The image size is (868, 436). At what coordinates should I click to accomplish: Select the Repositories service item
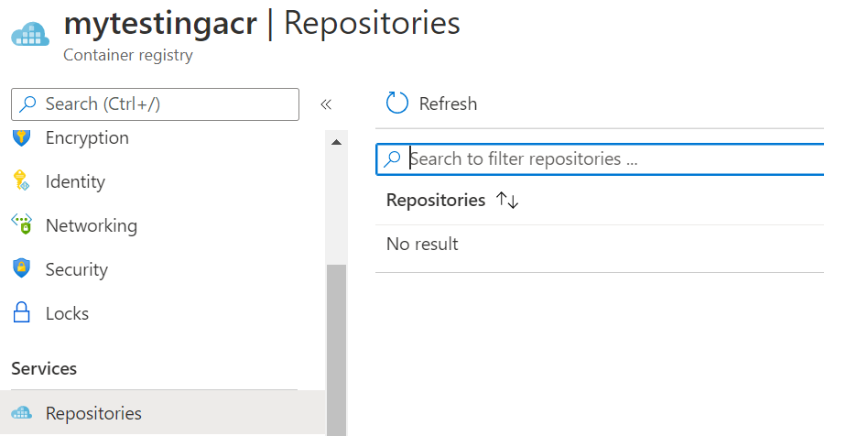coord(93,413)
